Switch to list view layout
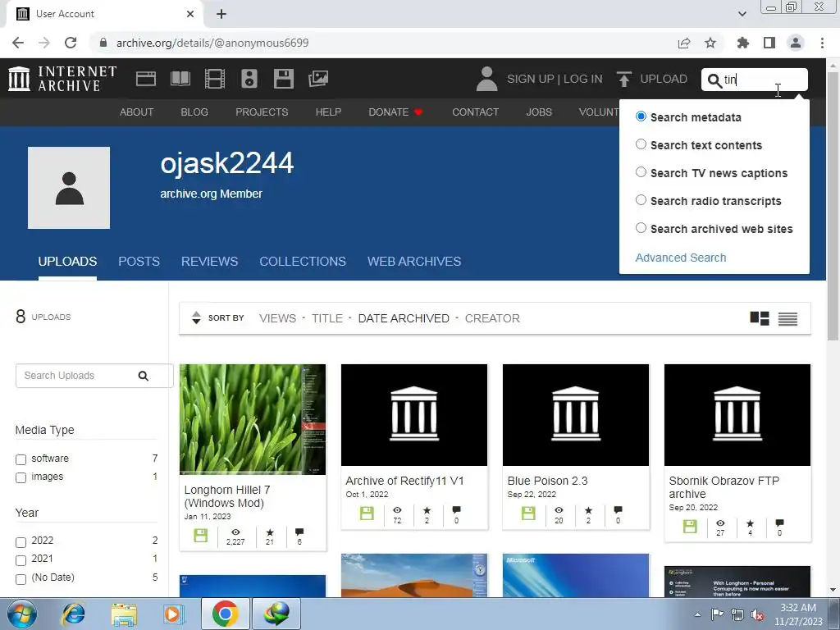This screenshot has height=630, width=840. click(x=787, y=319)
